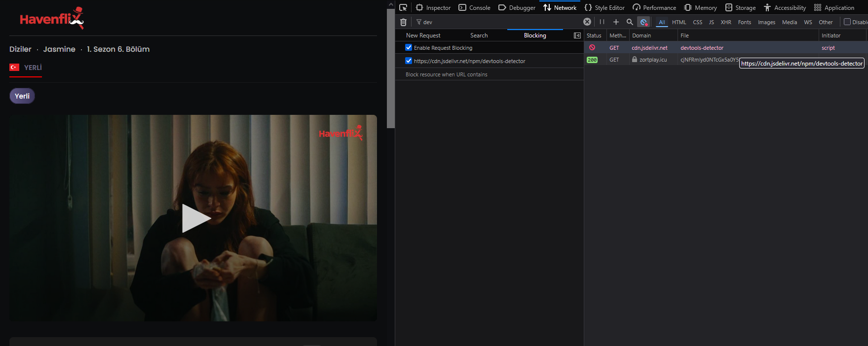This screenshot has width=868, height=346.
Task: Click the '1. Sezon 6. Bölüm' breadcrumb
Action: [x=118, y=49]
